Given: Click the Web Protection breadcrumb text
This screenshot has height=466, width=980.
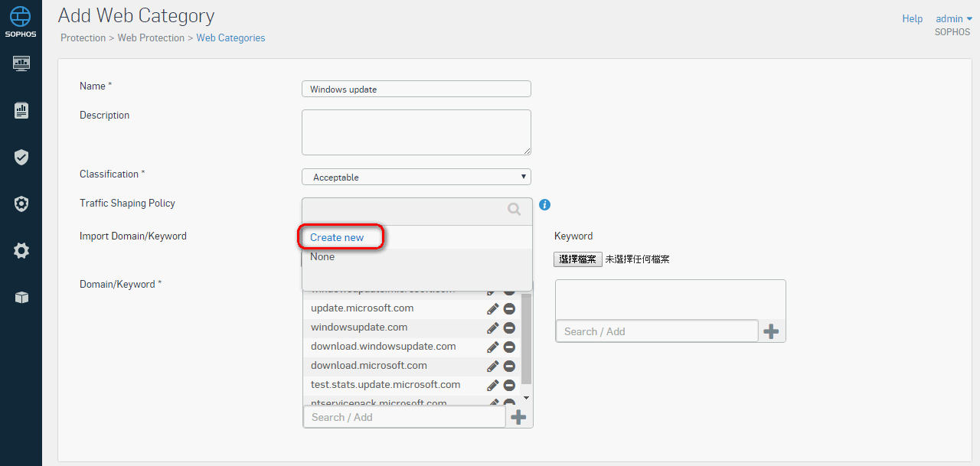Looking at the screenshot, I should (x=151, y=37).
